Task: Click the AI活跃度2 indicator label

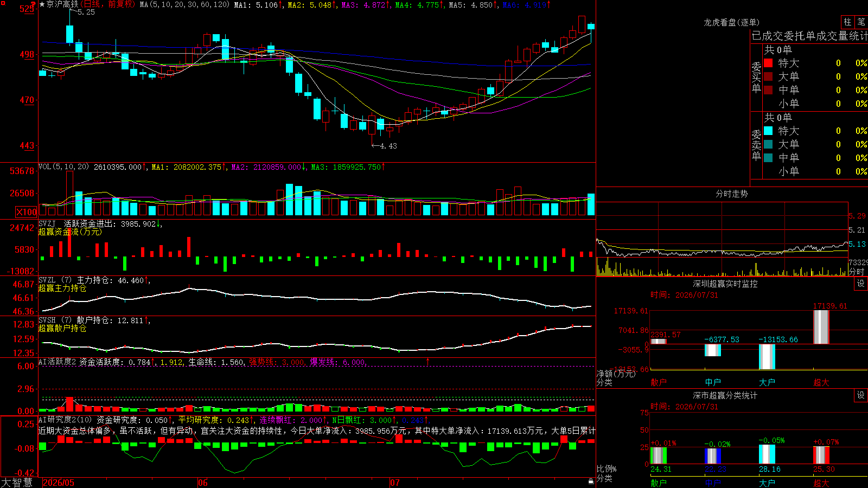Action: (58, 362)
